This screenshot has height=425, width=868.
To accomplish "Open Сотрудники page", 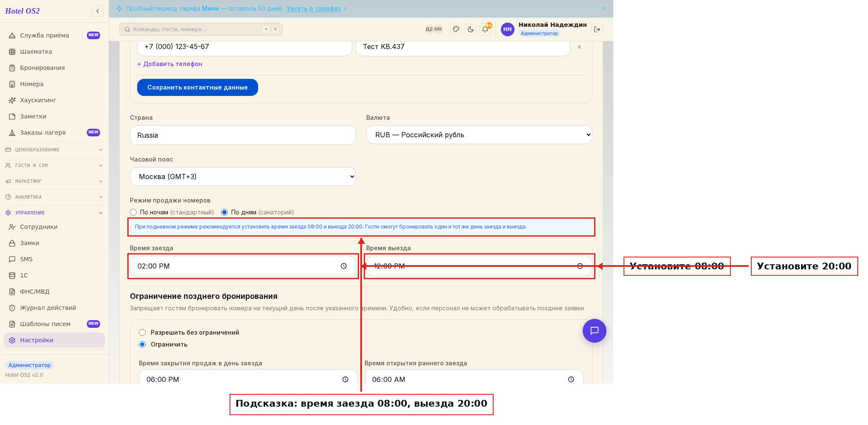I will tap(54, 227).
